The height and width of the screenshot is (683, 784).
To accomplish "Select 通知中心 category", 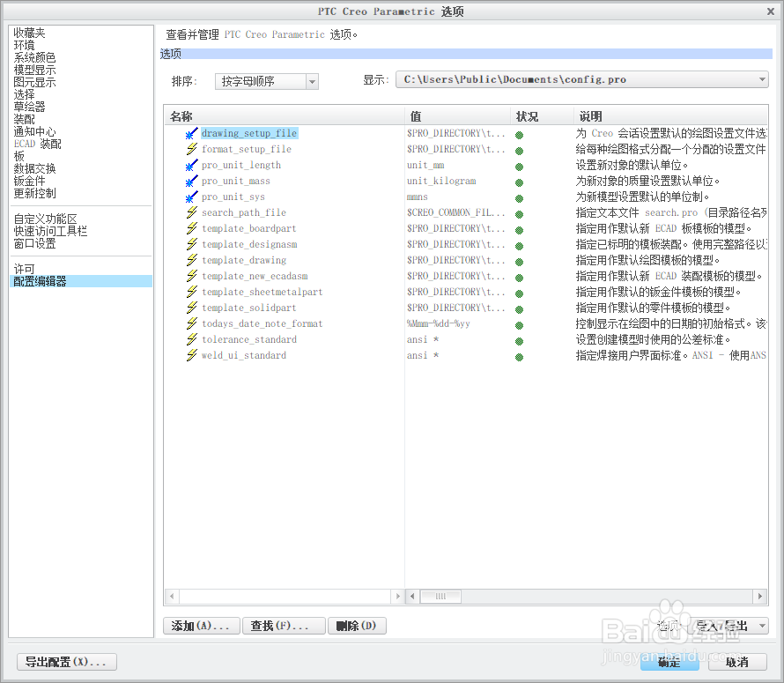I will point(34,131).
